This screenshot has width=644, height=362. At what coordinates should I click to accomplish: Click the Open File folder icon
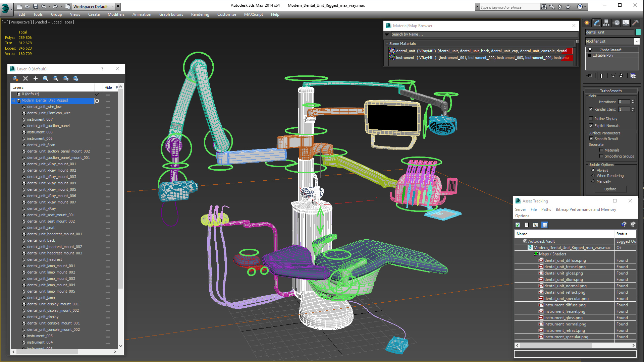pos(28,6)
